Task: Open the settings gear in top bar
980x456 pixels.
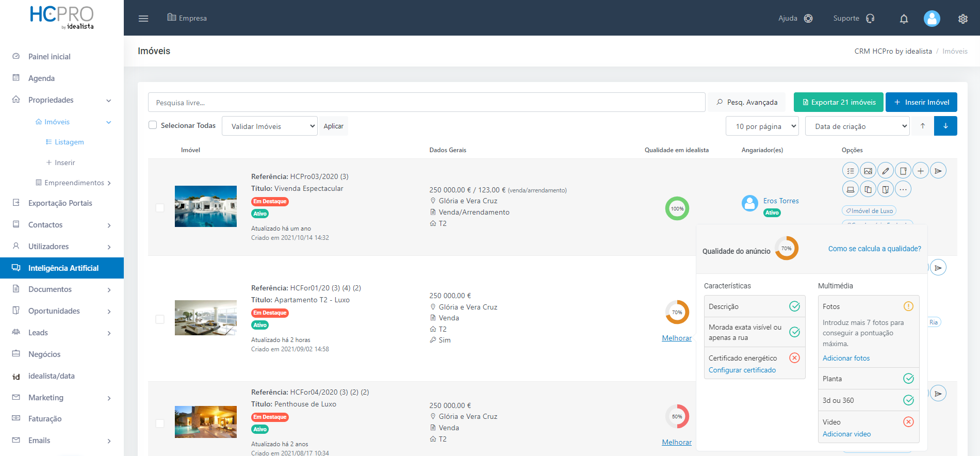Action: click(962, 19)
